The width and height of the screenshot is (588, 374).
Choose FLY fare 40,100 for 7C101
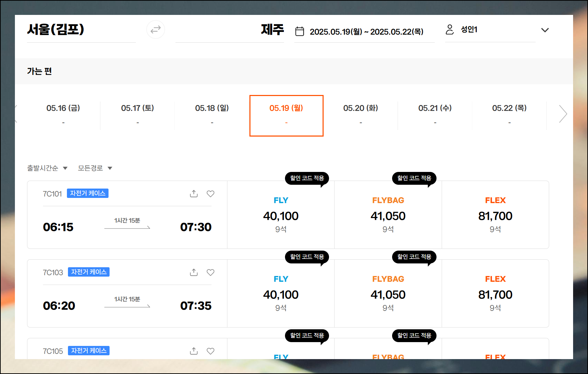(281, 215)
